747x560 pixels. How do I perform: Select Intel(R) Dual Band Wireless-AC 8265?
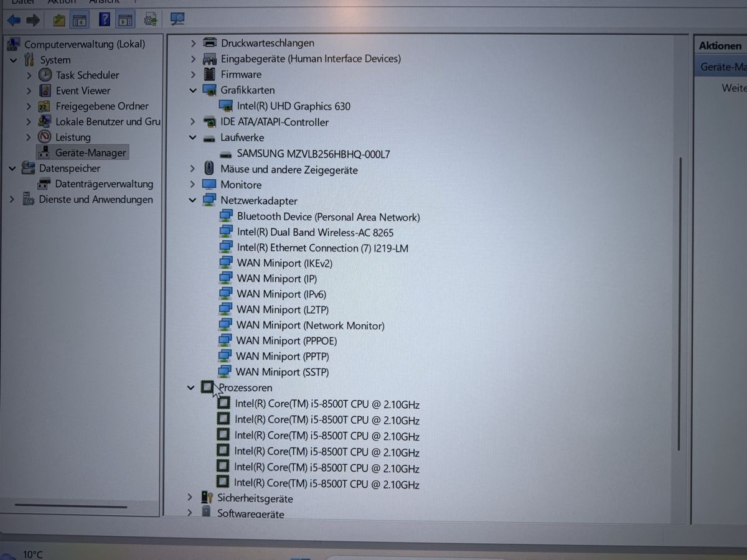coord(315,233)
